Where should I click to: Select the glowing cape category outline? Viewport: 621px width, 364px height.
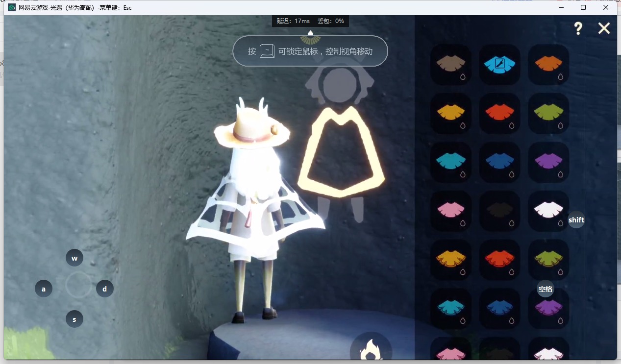coord(341,151)
